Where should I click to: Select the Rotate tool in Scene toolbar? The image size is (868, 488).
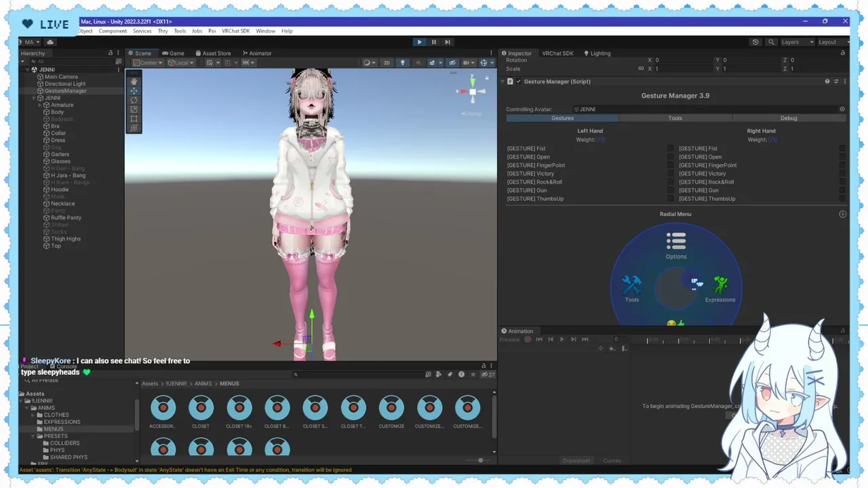(x=134, y=100)
